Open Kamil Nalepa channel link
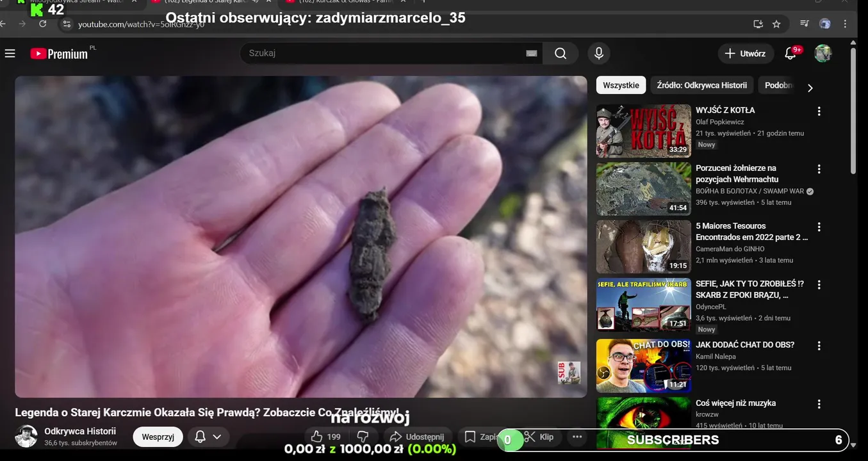Image resolution: width=868 pixels, height=461 pixels. (x=716, y=356)
